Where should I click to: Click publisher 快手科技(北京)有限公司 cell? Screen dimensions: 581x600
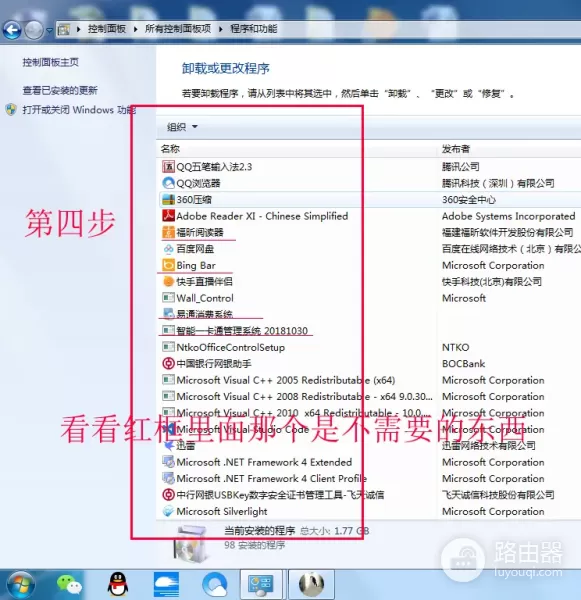pos(492,282)
